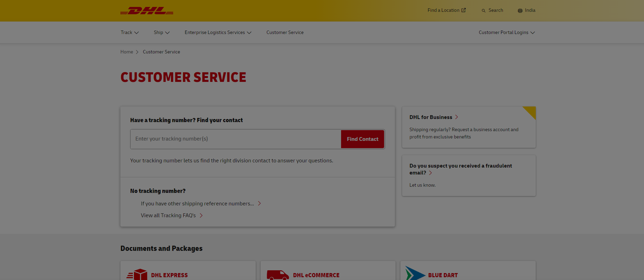Click the DHL eCommerce van icon
The width and height of the screenshot is (644, 280).
click(x=278, y=275)
